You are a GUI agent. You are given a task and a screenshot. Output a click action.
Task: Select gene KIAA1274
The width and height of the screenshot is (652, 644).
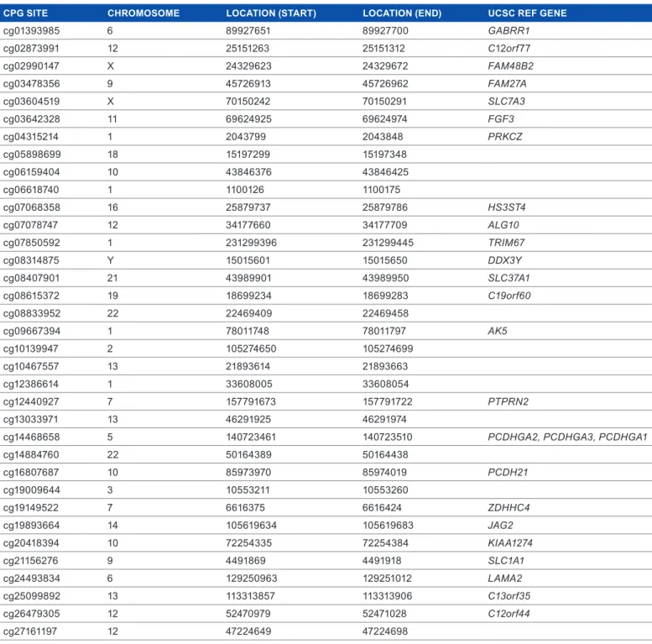[510, 543]
